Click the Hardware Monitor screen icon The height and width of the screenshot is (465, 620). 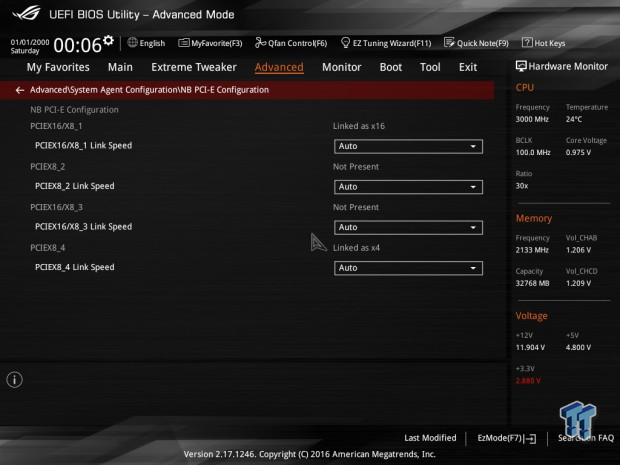click(x=521, y=66)
